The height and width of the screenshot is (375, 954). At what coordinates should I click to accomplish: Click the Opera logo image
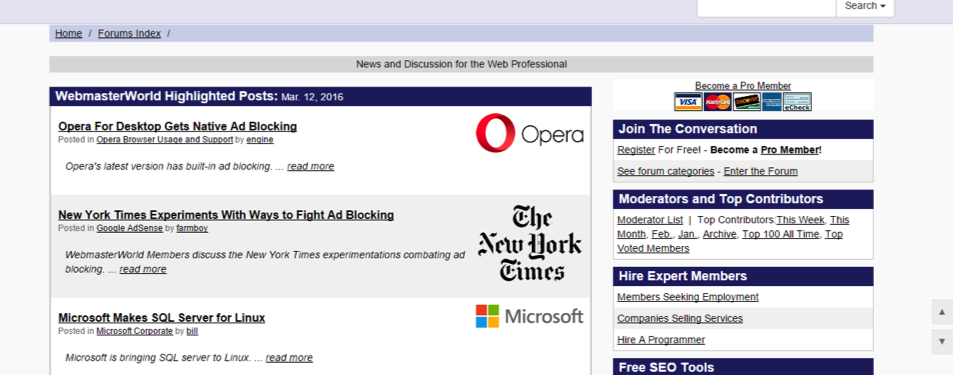529,133
